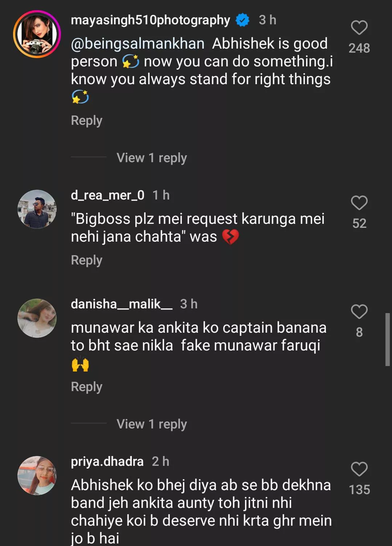Open mayasingh510photography username link

pos(150,20)
